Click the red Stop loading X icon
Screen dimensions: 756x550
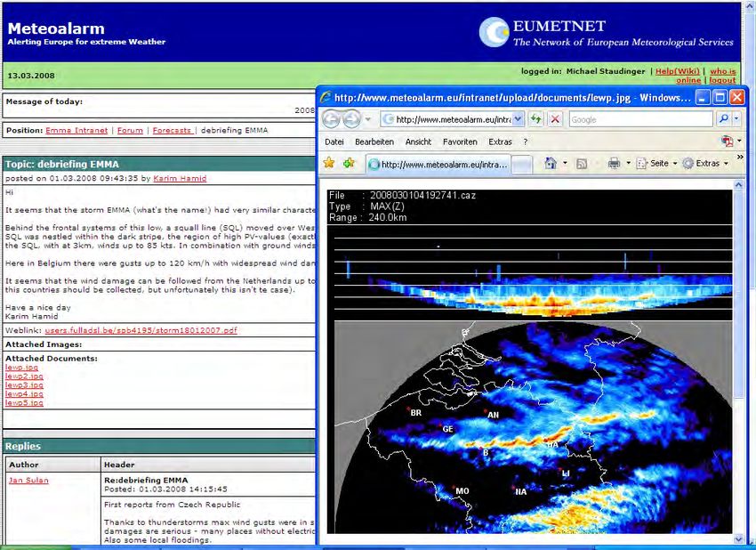tap(555, 119)
